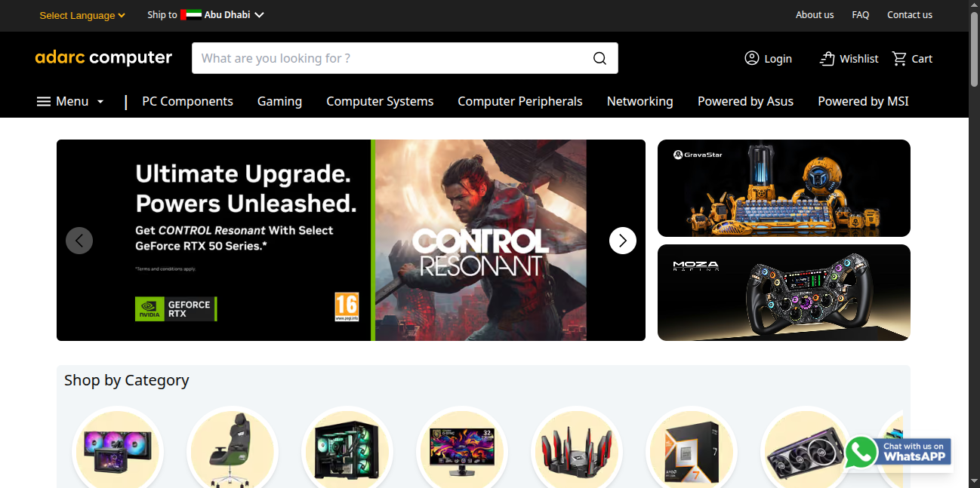The width and height of the screenshot is (980, 488).
Task: Open the hamburger Menu icon
Action: tap(44, 101)
